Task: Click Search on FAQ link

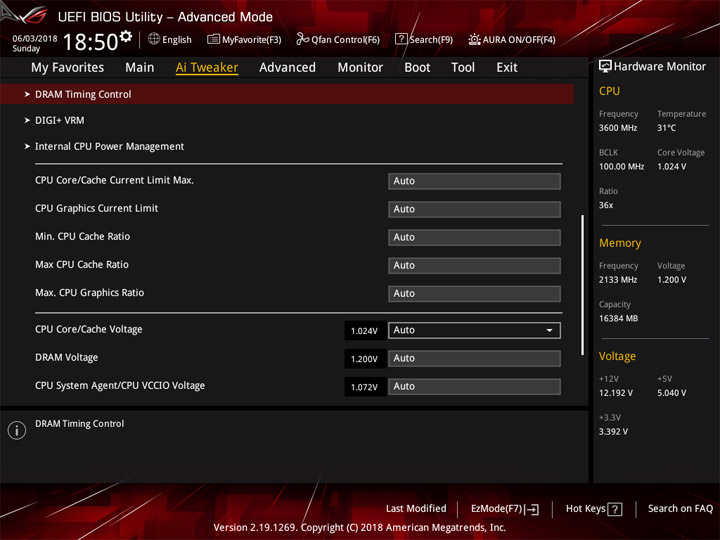Action: 680,509
